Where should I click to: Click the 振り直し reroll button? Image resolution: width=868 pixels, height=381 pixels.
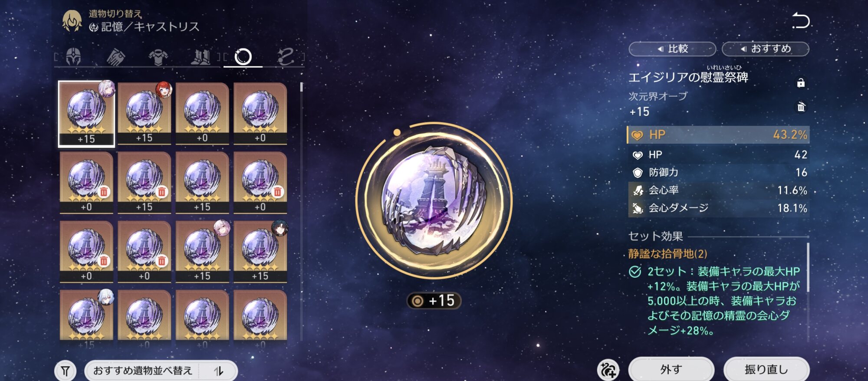tap(766, 370)
